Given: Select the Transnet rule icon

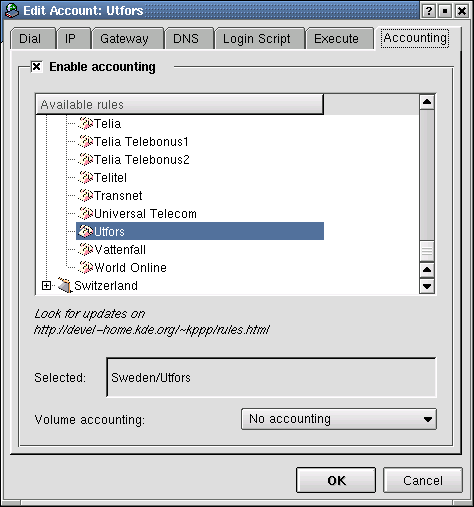Looking at the screenshot, I should click(85, 196).
